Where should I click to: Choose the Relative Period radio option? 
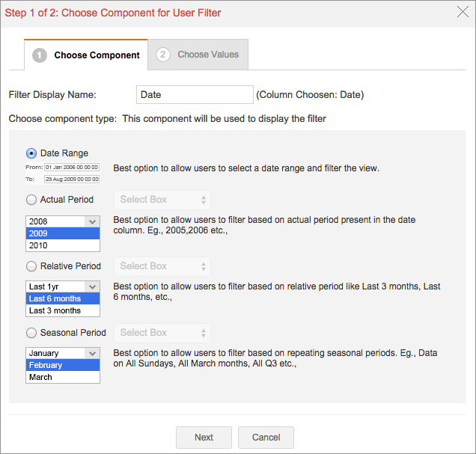click(x=31, y=266)
